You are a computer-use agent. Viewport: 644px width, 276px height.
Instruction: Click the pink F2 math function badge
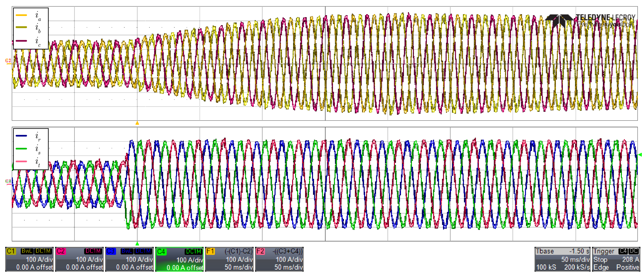coord(261,251)
